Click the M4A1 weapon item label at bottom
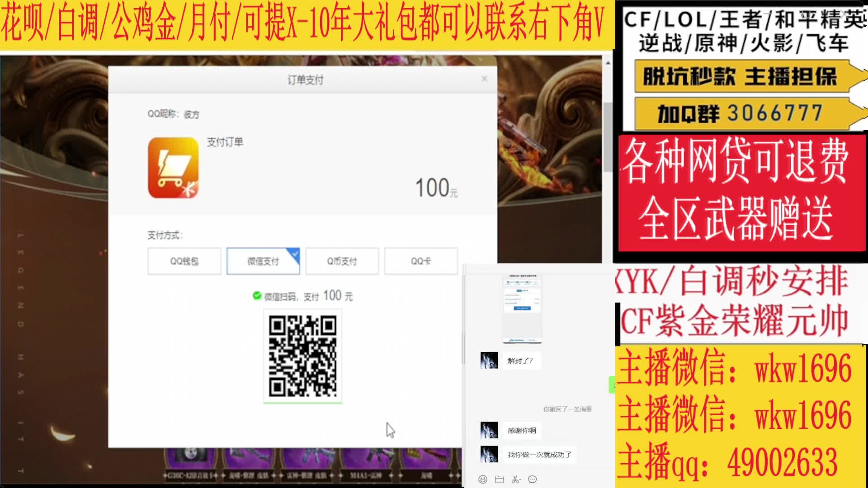The height and width of the screenshot is (488, 868). pyautogui.click(x=366, y=475)
